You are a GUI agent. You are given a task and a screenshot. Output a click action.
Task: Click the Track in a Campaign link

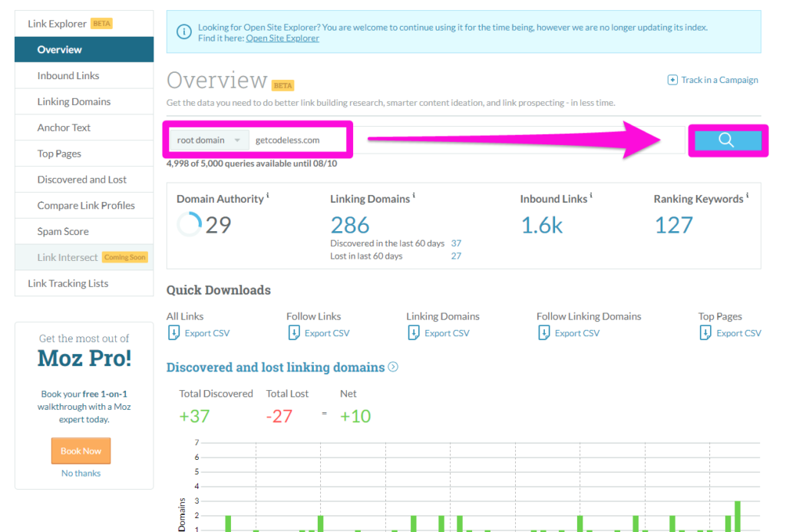719,80
